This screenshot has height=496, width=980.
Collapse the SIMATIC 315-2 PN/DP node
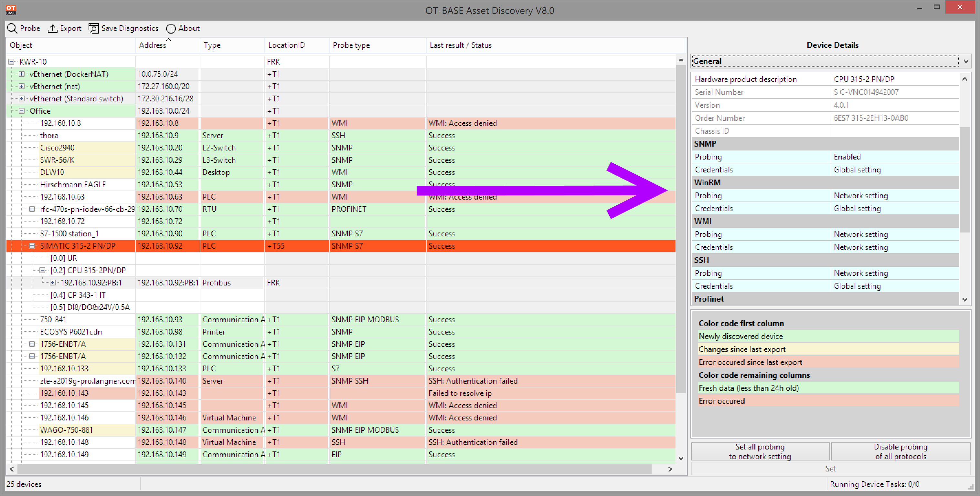click(32, 246)
